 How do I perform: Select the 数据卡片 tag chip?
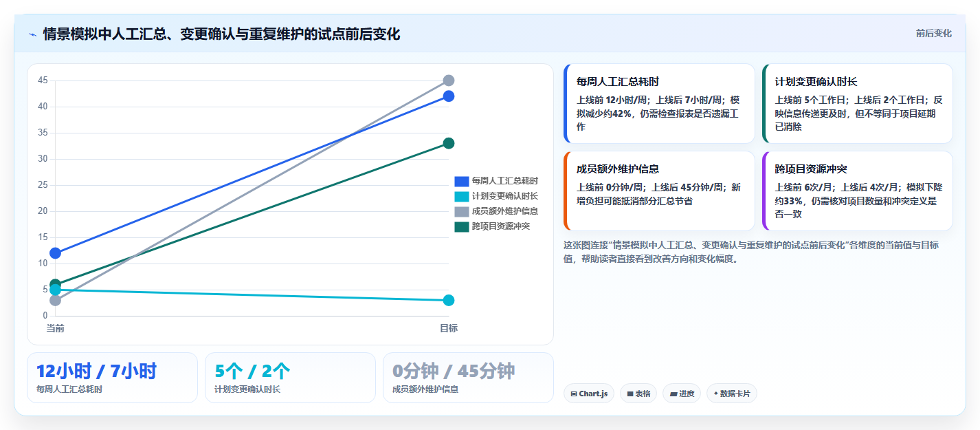(732, 394)
